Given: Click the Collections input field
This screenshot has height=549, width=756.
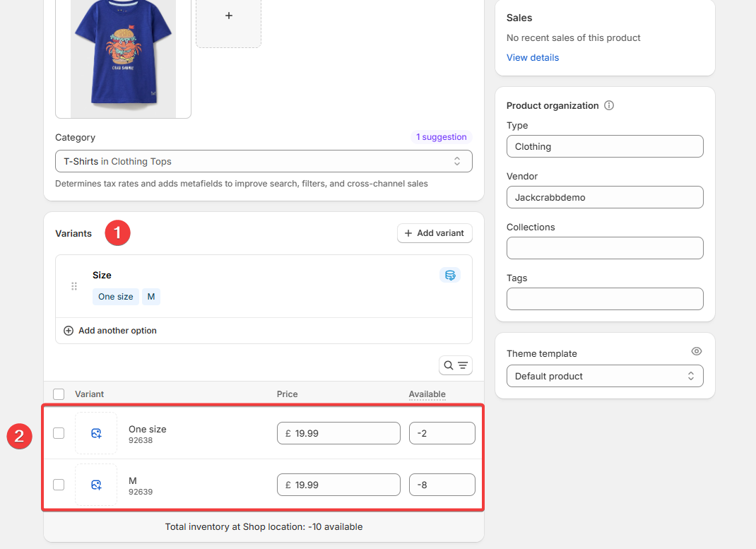Looking at the screenshot, I should pos(605,248).
